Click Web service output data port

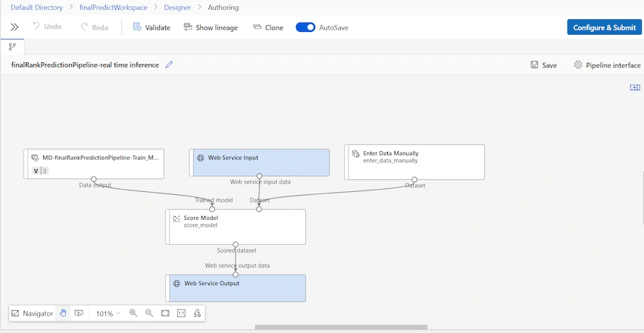(x=236, y=275)
